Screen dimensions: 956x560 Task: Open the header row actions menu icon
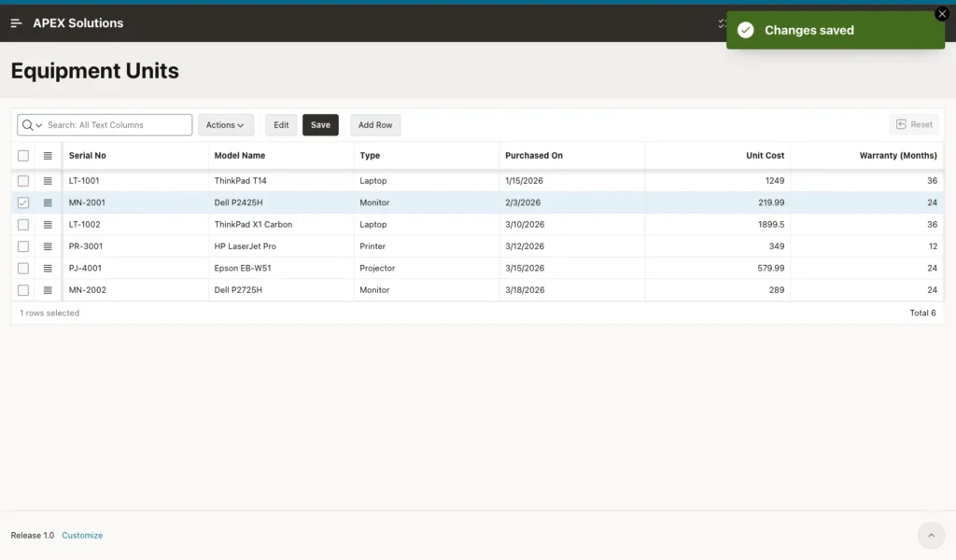click(x=48, y=156)
